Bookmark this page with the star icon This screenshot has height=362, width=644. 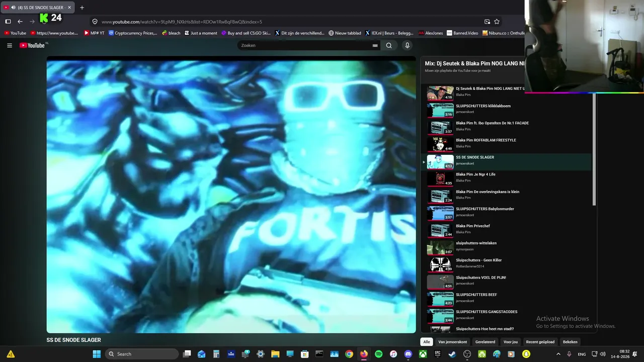coord(497,22)
